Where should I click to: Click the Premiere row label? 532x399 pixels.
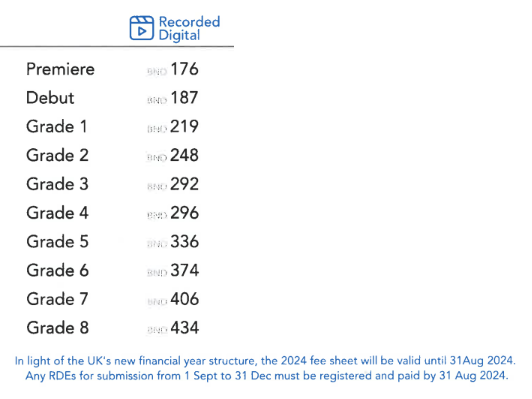(60, 69)
